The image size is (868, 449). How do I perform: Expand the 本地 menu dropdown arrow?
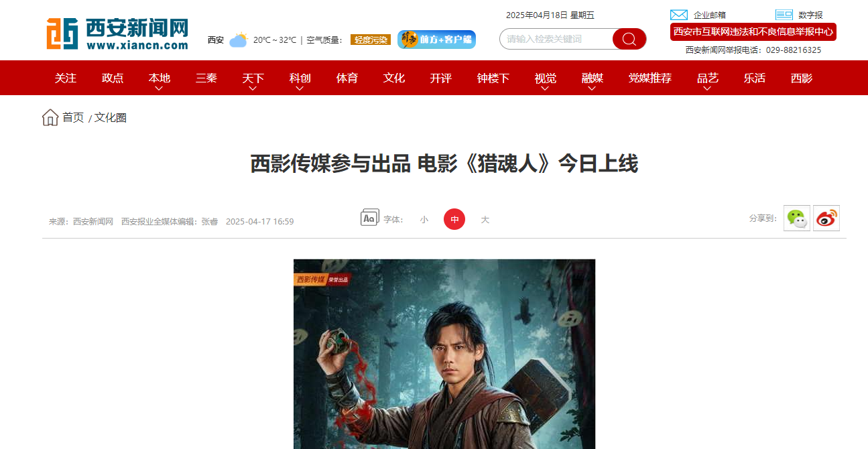click(x=159, y=88)
